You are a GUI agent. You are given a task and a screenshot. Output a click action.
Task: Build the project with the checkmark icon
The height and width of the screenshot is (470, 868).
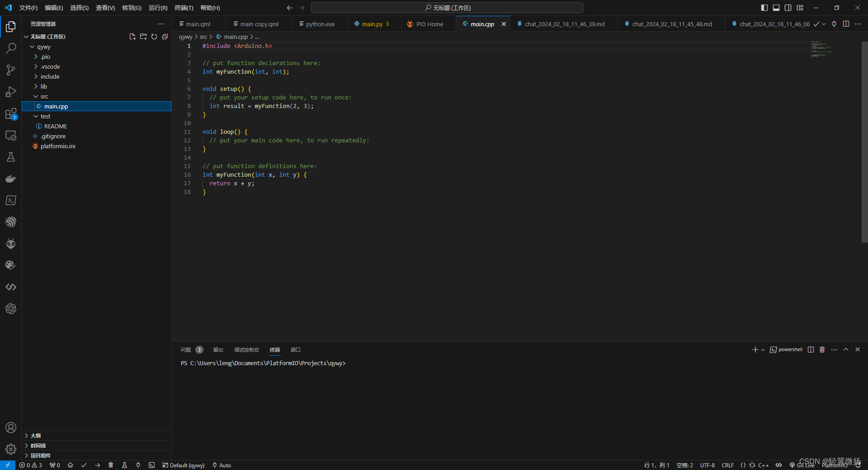point(84,465)
